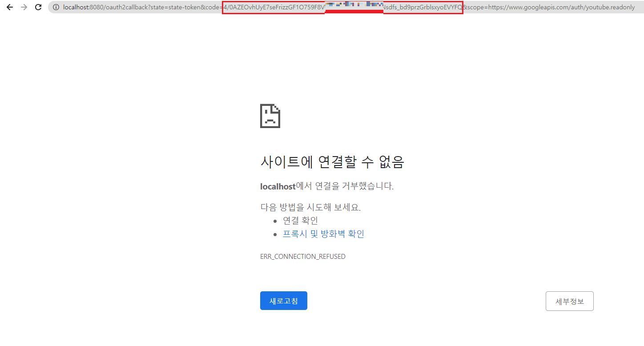This screenshot has width=644, height=346.
Task: Focus the localhost:8080 address bar URL
Action: [349, 7]
